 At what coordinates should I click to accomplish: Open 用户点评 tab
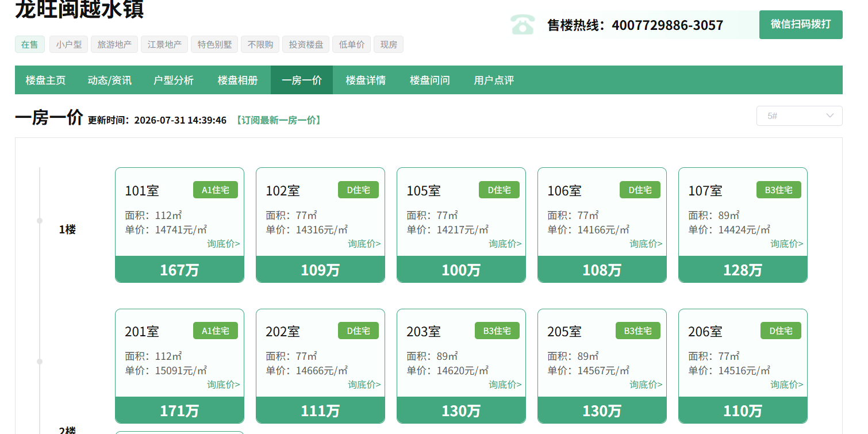click(x=494, y=80)
